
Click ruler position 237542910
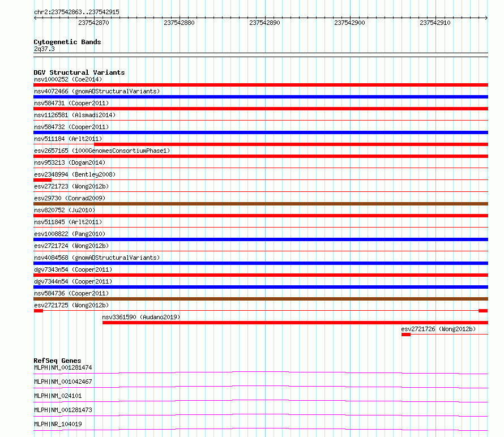[435, 23]
